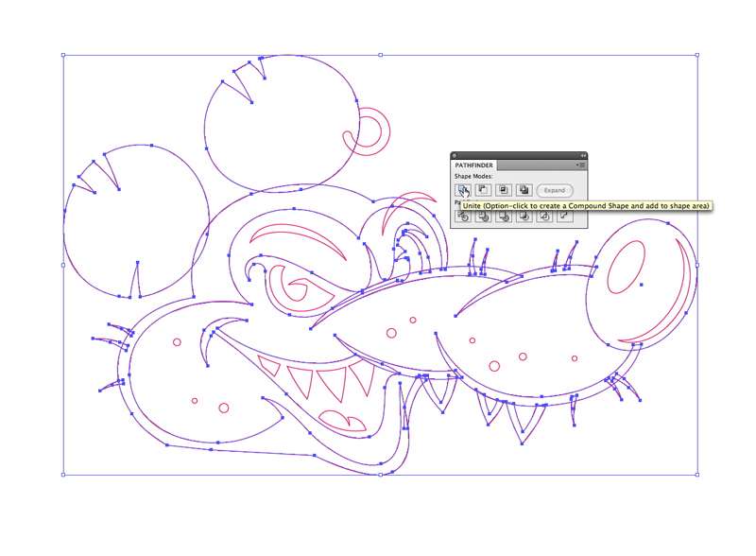Viewport: 756px width, 556px height.
Task: Switch to the Pathfinder tab
Action: (475, 165)
